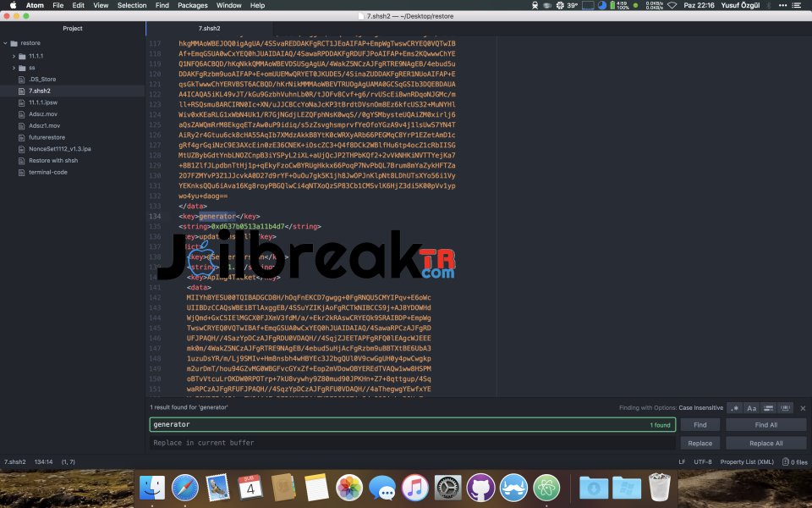Image resolution: width=812 pixels, height=508 pixels.
Task: Toggle the match case (Aa) option
Action: click(x=750, y=408)
